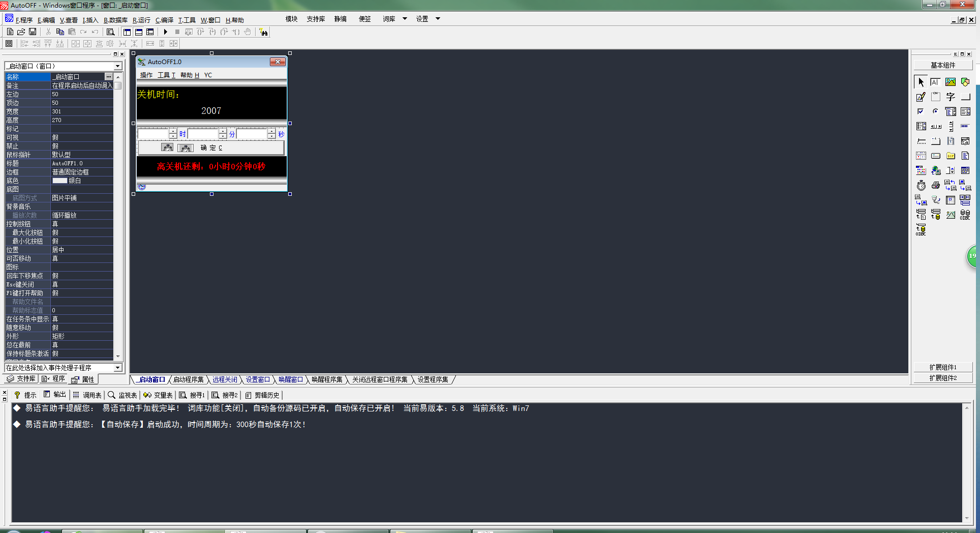Click the Run (play) toolbar icon

tap(166, 32)
